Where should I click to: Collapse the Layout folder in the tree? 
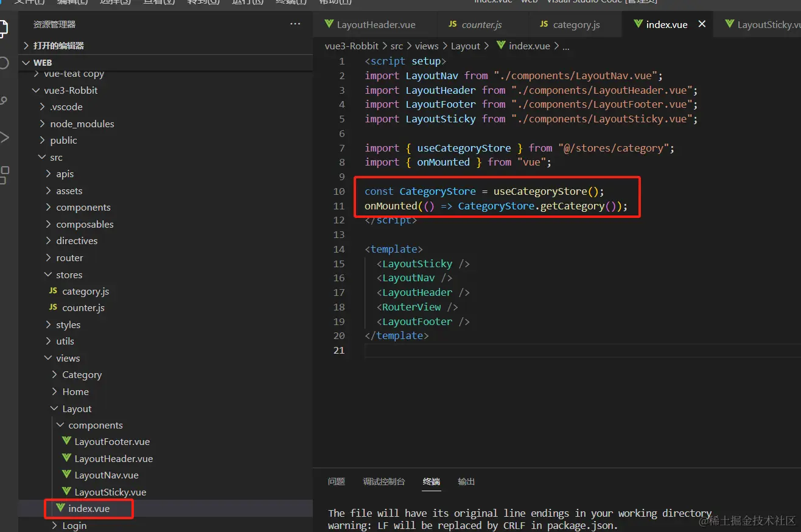pos(54,408)
